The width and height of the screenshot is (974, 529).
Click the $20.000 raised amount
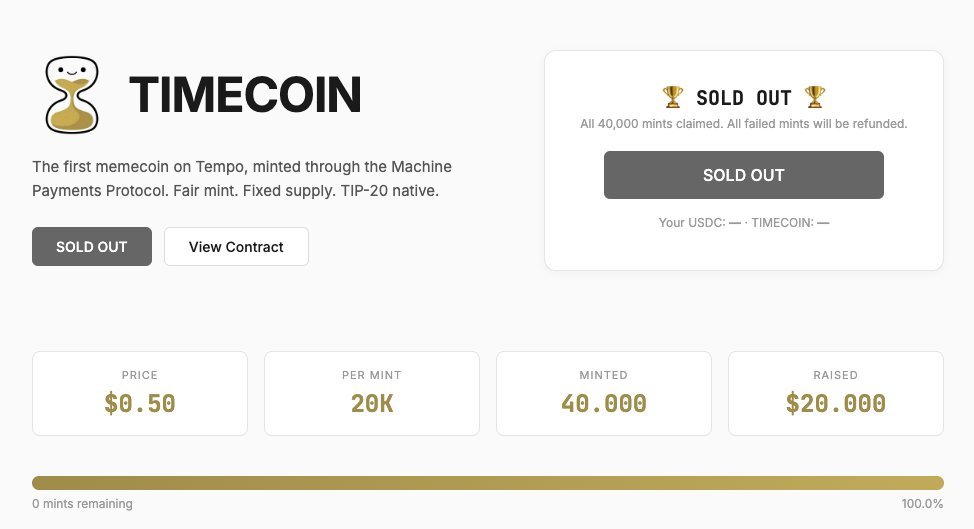836,404
